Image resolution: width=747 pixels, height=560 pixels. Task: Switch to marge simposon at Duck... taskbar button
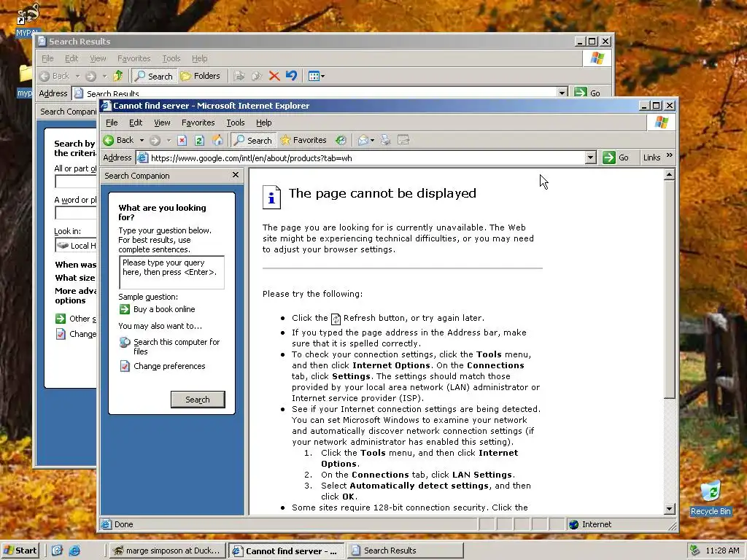tap(166, 551)
